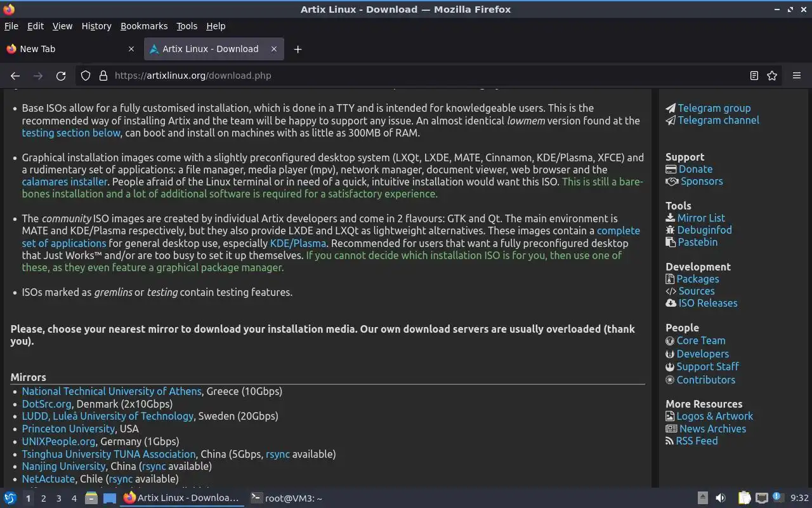
Task: Open the calamares installer link
Action: pos(65,182)
